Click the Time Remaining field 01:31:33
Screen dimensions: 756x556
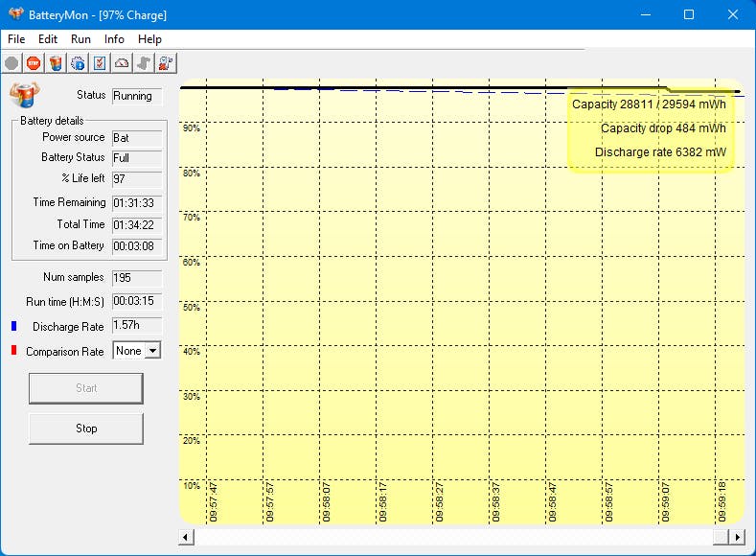click(x=137, y=203)
